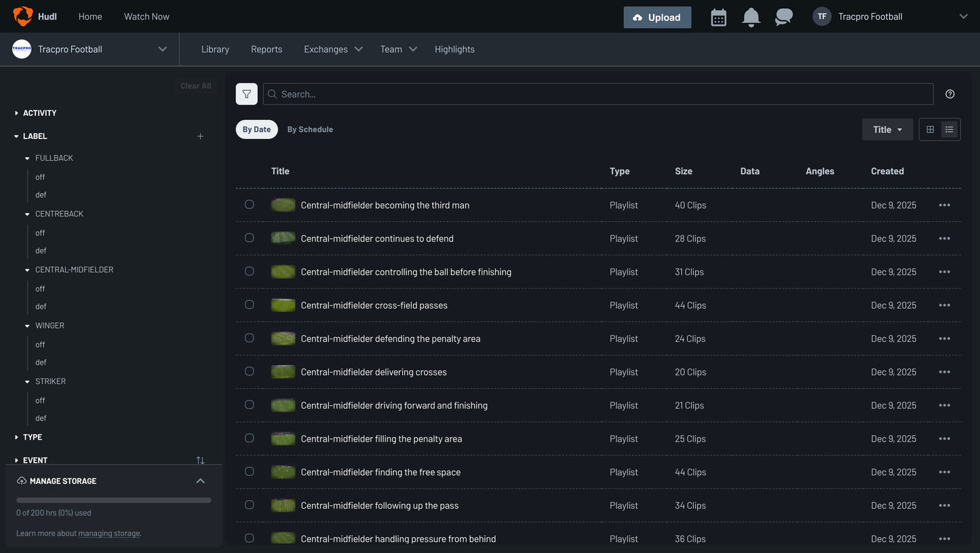
Task: Check the 'delivering crosses' playlist row
Action: tap(250, 371)
